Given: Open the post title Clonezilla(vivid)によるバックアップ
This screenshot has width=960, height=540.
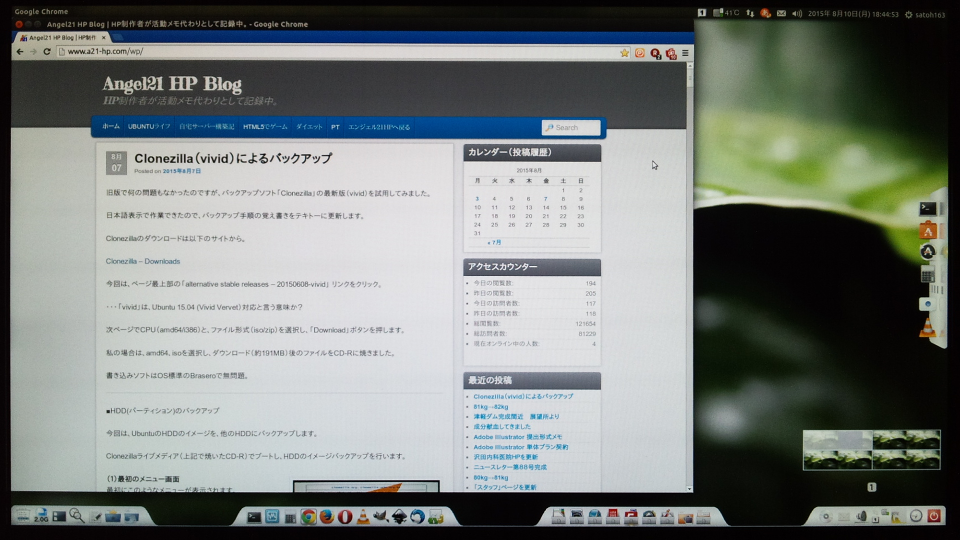Looking at the screenshot, I should pos(233,159).
